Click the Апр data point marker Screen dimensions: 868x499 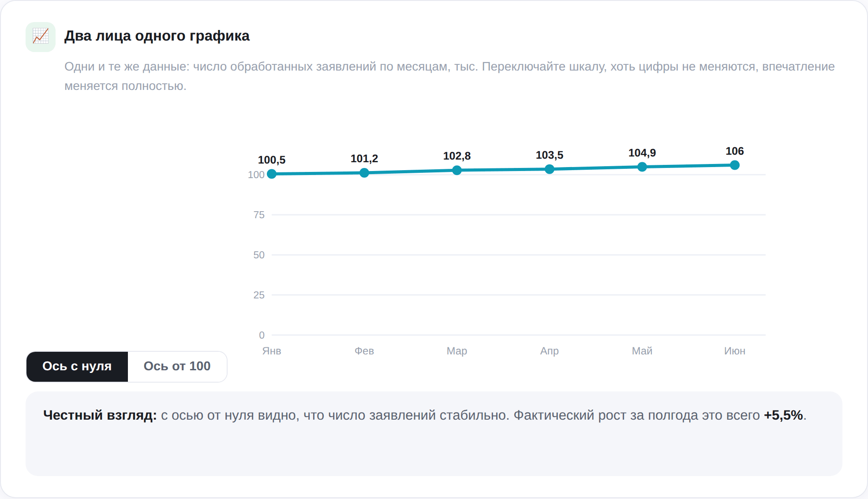click(x=550, y=169)
